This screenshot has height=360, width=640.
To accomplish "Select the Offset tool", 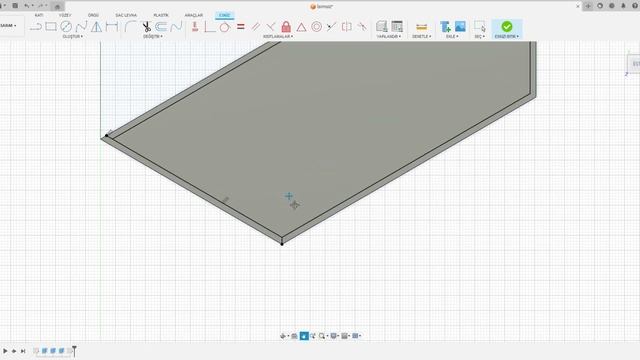I will coord(161,27).
